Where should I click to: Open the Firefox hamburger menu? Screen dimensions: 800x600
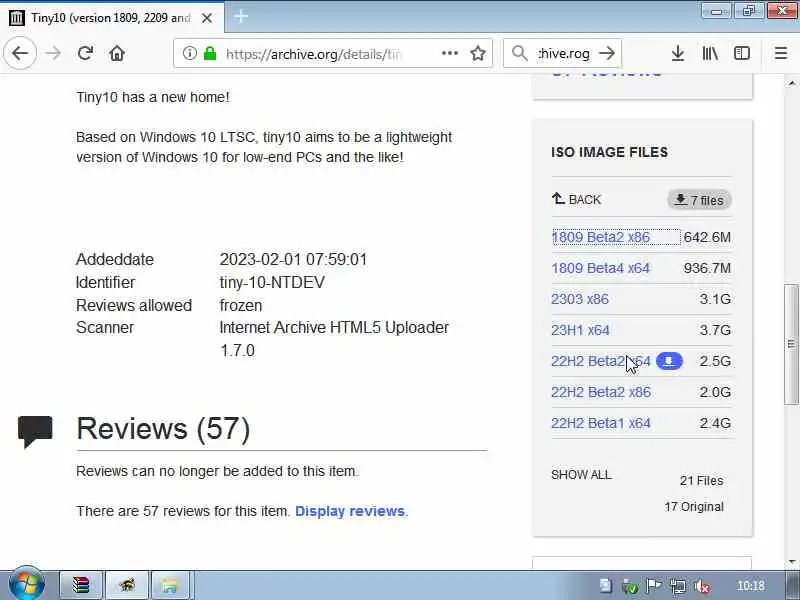click(x=781, y=53)
